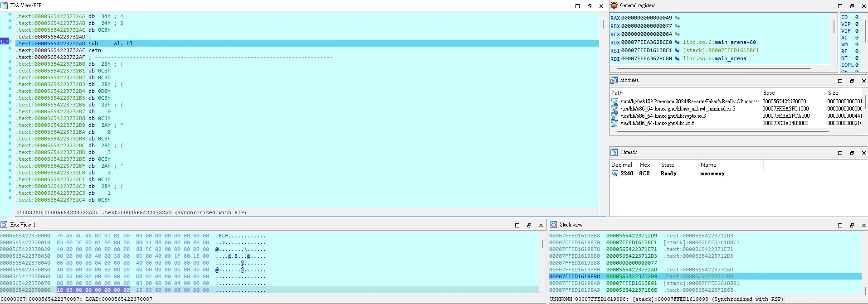Toggle the VIP flag value

pyautogui.click(x=857, y=24)
